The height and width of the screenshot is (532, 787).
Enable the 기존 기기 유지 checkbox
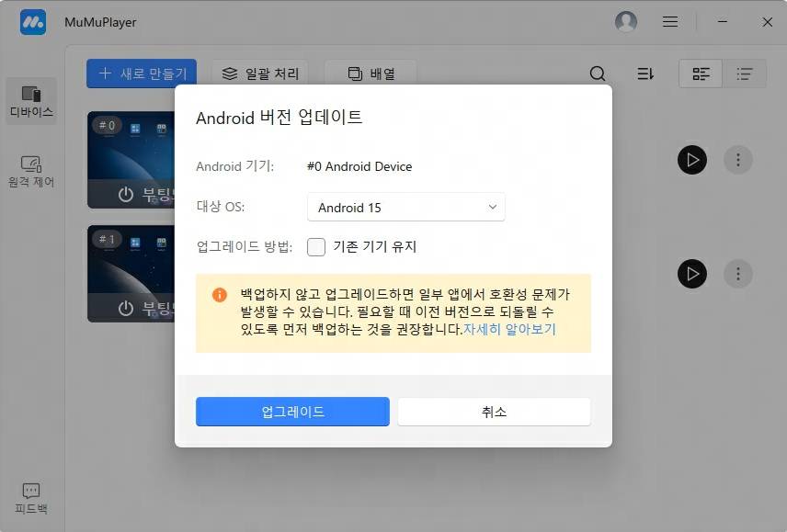click(316, 246)
